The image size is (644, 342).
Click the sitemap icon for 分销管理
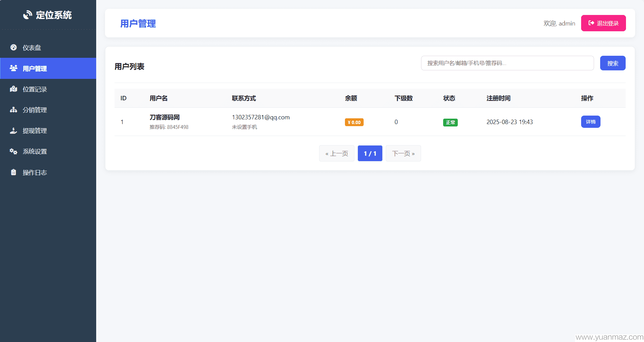pyautogui.click(x=14, y=110)
